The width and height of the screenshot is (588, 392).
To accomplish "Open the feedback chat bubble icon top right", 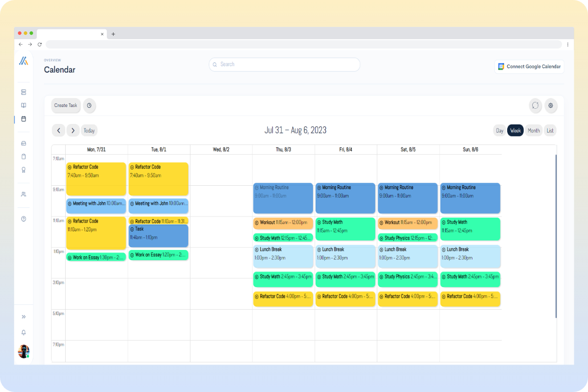I will [534, 105].
